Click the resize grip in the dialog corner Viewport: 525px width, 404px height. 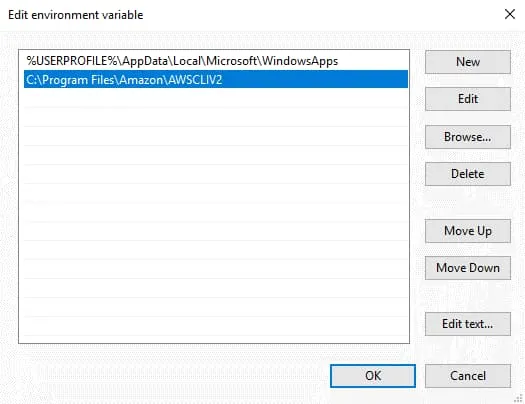[519, 398]
